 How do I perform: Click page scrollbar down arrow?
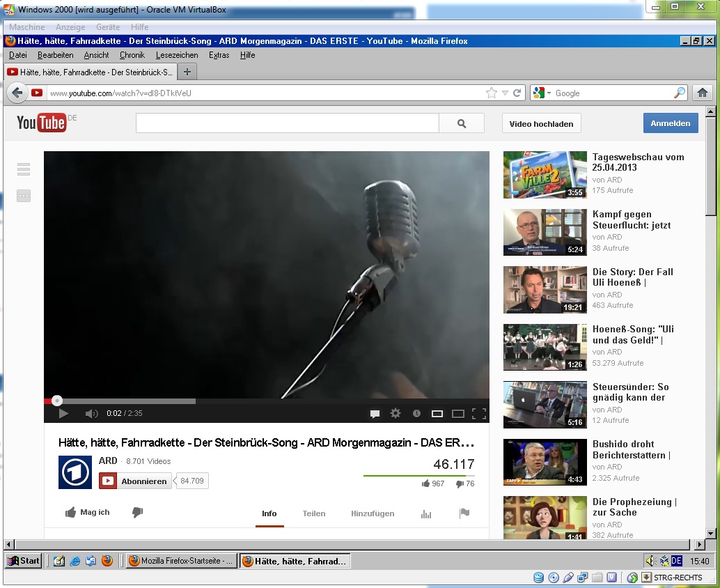coord(711,534)
